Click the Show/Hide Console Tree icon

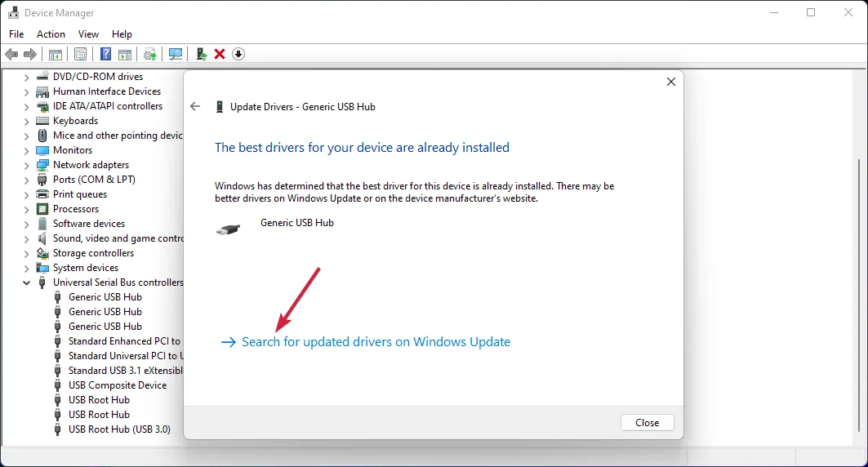point(55,54)
